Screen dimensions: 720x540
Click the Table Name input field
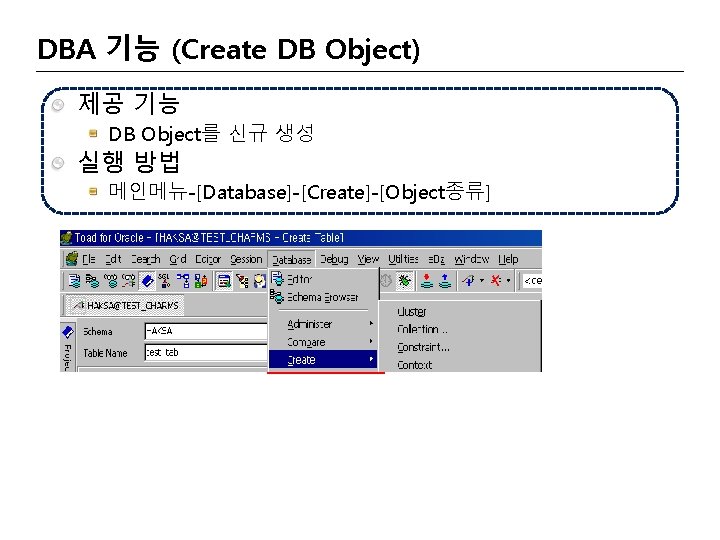pos(206,352)
